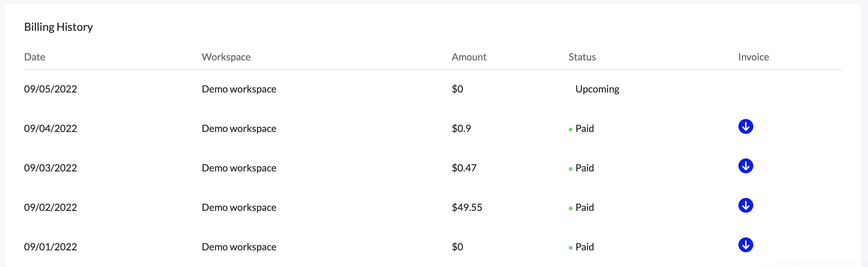Select the Upcoming status entry
This screenshot has width=868, height=267.
[597, 89]
